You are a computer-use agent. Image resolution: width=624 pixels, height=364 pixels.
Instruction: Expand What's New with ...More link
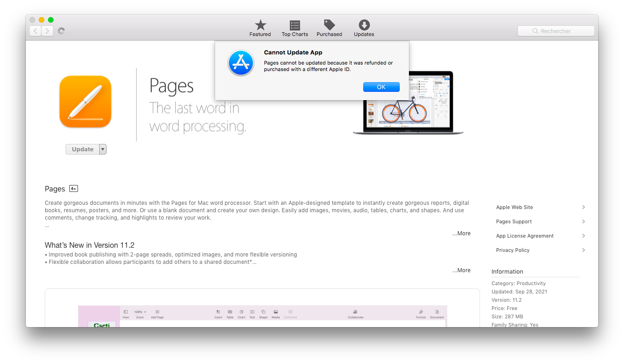(462, 270)
